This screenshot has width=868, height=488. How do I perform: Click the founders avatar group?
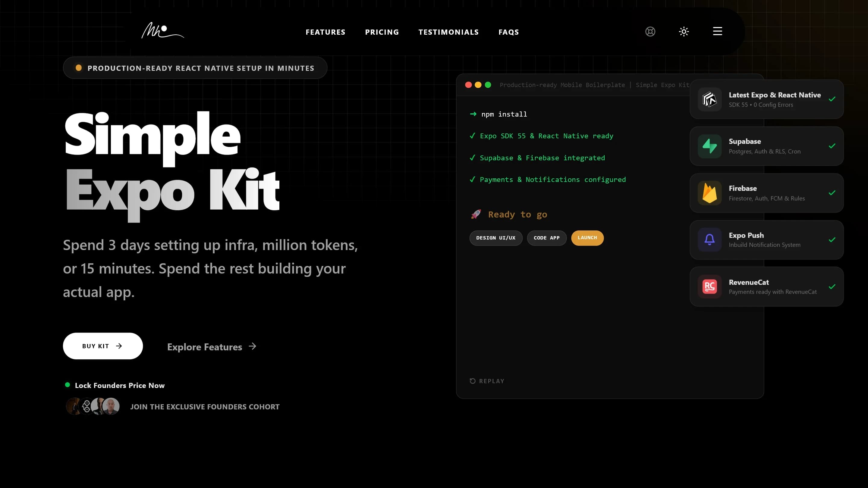coord(93,406)
